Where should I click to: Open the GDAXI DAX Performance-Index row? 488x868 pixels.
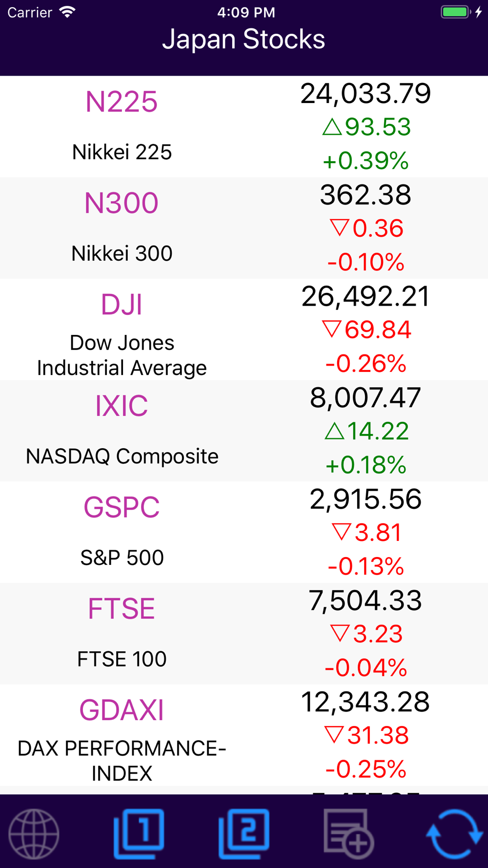(244, 735)
